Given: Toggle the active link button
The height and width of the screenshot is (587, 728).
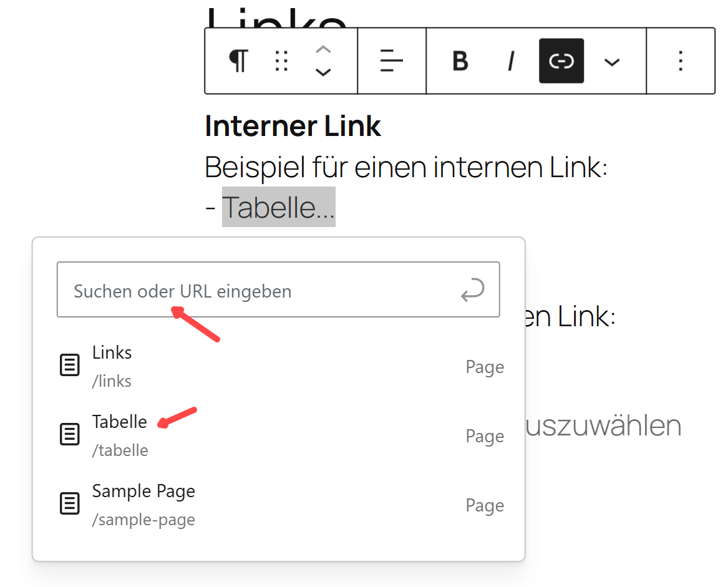Looking at the screenshot, I should (x=561, y=61).
